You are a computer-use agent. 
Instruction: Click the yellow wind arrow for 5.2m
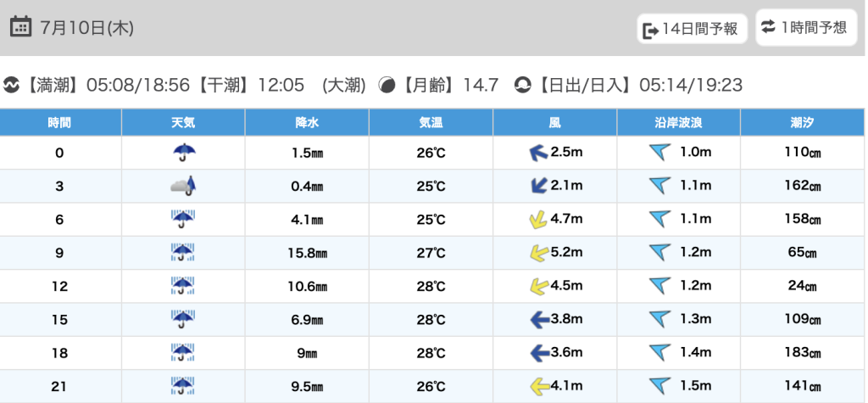click(x=537, y=253)
